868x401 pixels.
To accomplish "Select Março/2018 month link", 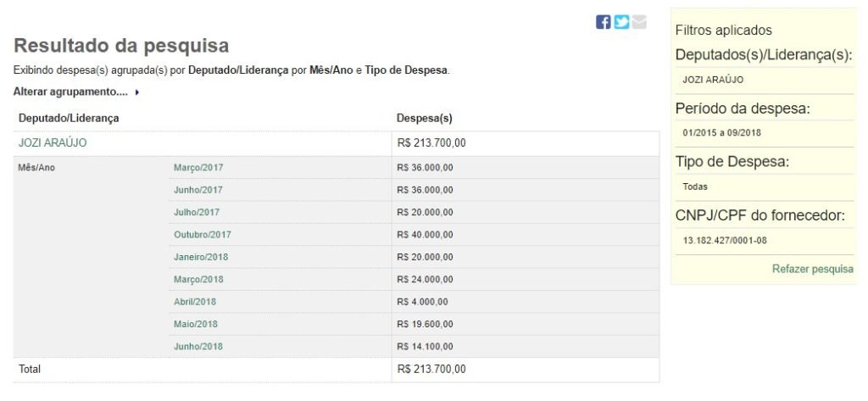I will 198,279.
